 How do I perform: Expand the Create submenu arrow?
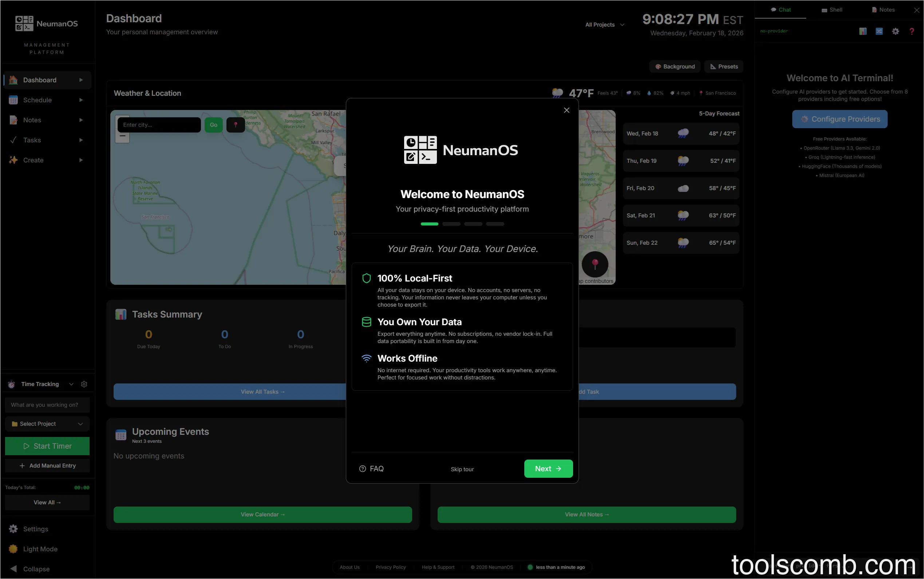click(81, 160)
